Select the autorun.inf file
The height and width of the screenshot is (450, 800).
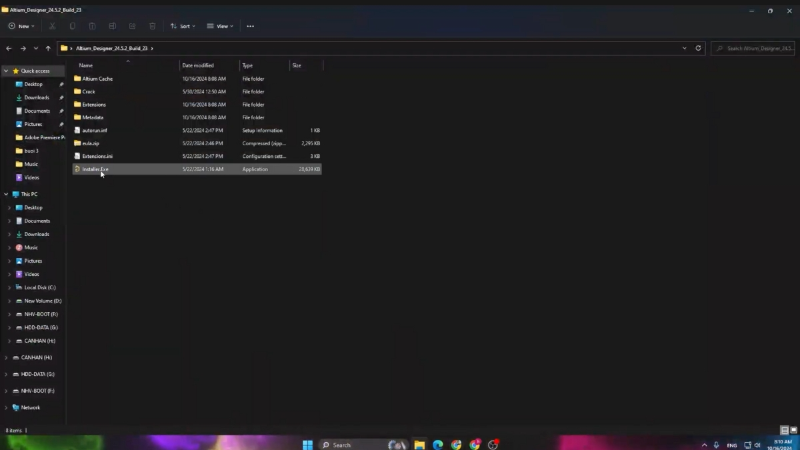197,131
